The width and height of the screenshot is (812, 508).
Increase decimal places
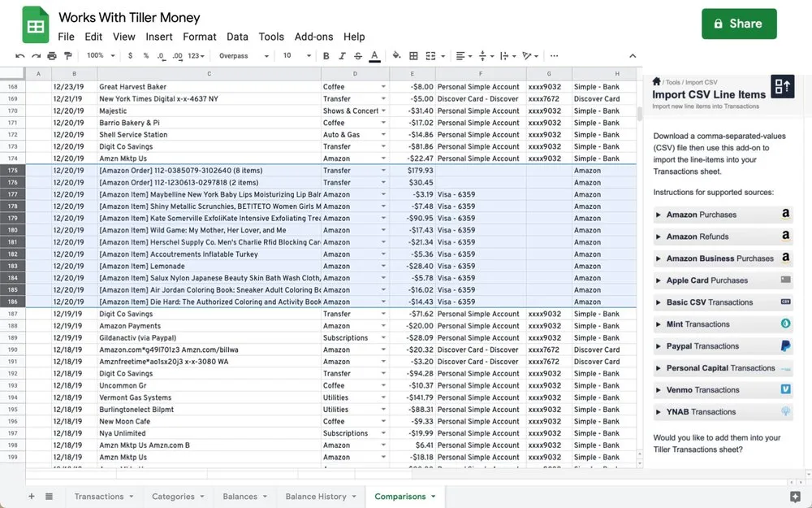pyautogui.click(x=177, y=56)
